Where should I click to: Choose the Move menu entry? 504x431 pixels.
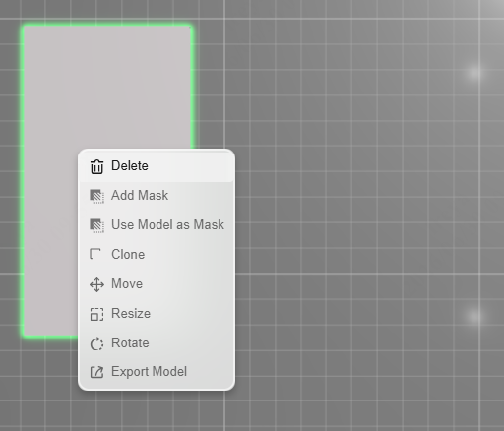pyautogui.click(x=157, y=284)
